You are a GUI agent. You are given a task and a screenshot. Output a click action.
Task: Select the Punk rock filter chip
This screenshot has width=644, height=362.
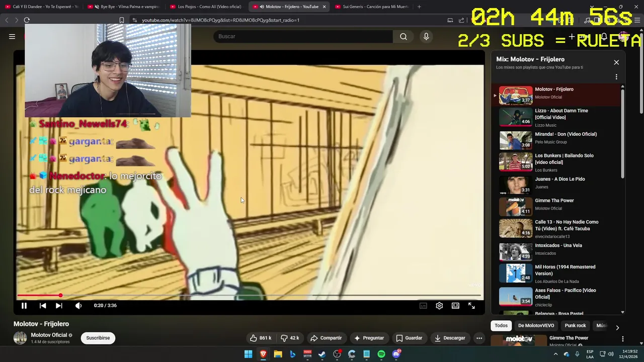click(575, 325)
